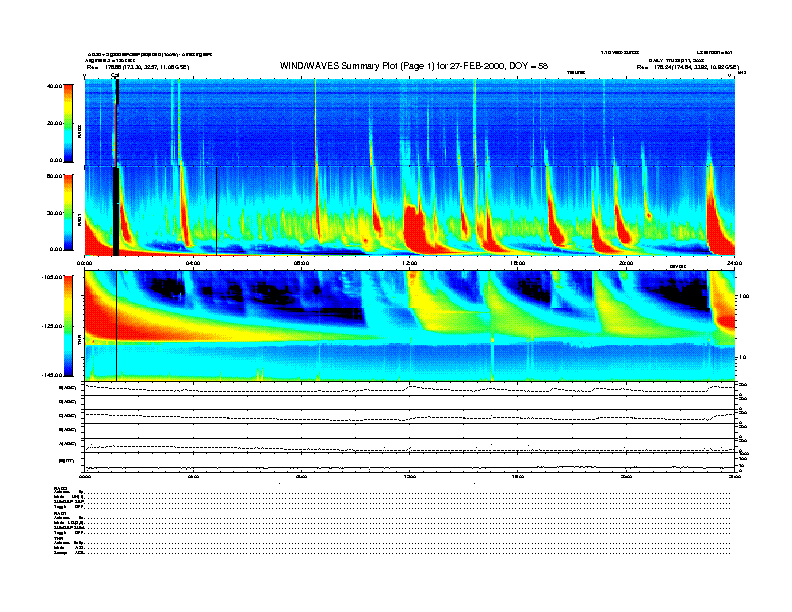Click the -125.00 label on TNR scale
This screenshot has height=612, width=792.
(x=52, y=326)
